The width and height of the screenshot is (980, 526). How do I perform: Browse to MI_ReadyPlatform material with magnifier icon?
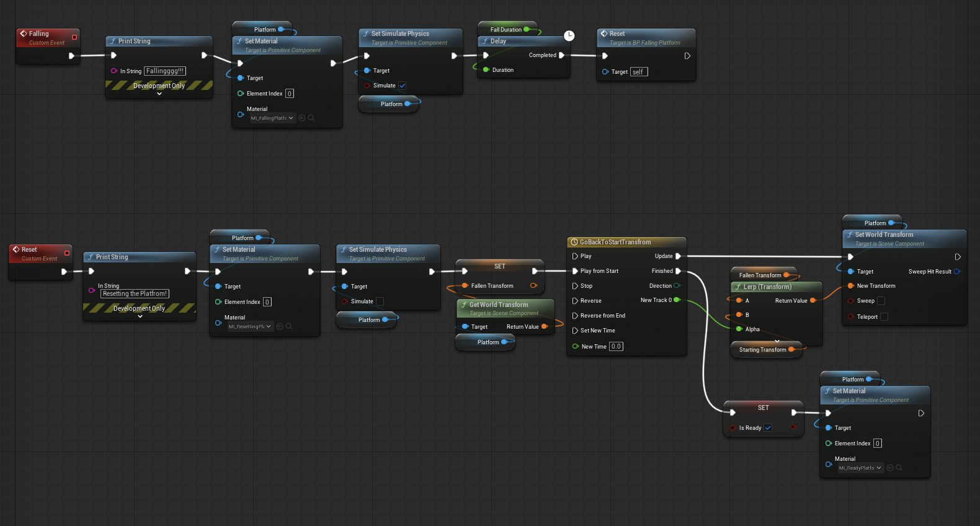pos(899,468)
